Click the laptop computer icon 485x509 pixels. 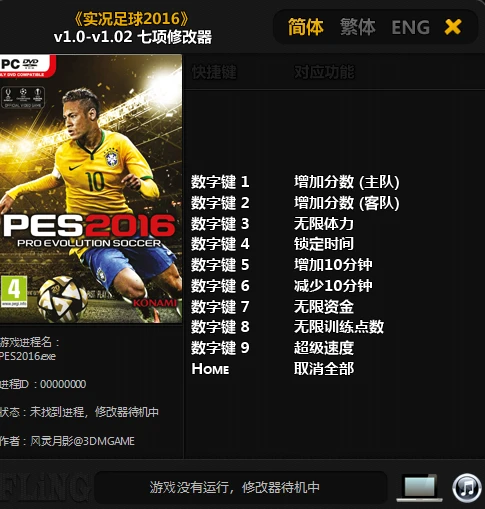pos(419,488)
